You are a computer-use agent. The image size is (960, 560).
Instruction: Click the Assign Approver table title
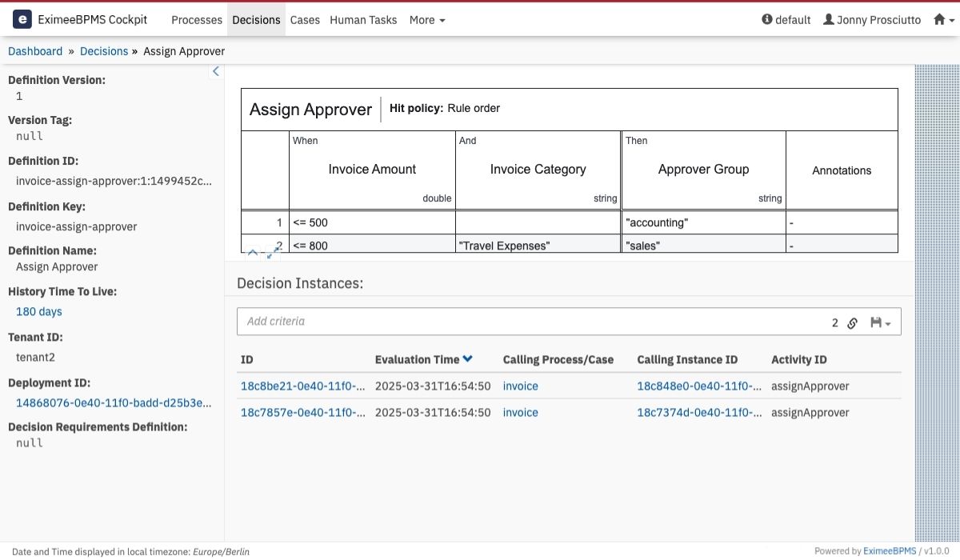click(x=310, y=110)
